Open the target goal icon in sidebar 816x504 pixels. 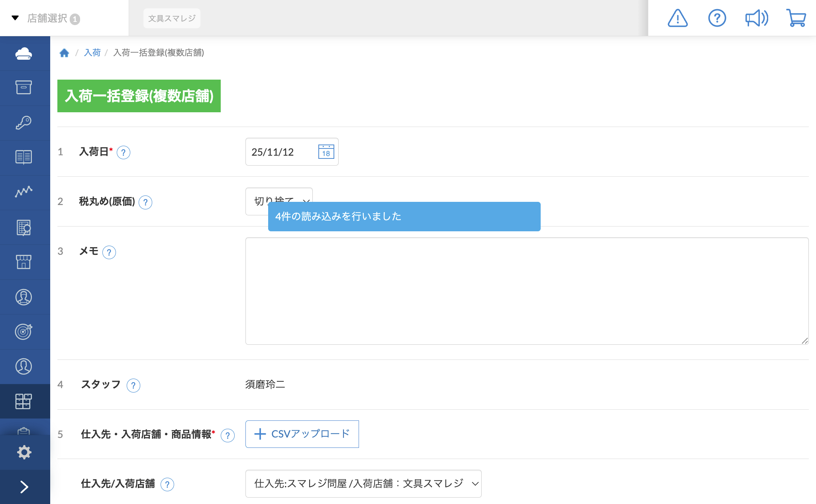coord(24,331)
